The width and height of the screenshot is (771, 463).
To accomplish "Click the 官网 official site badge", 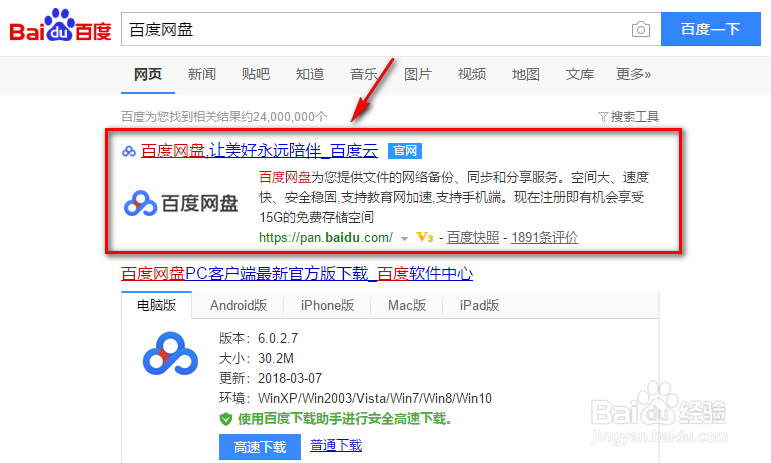I will [x=405, y=150].
